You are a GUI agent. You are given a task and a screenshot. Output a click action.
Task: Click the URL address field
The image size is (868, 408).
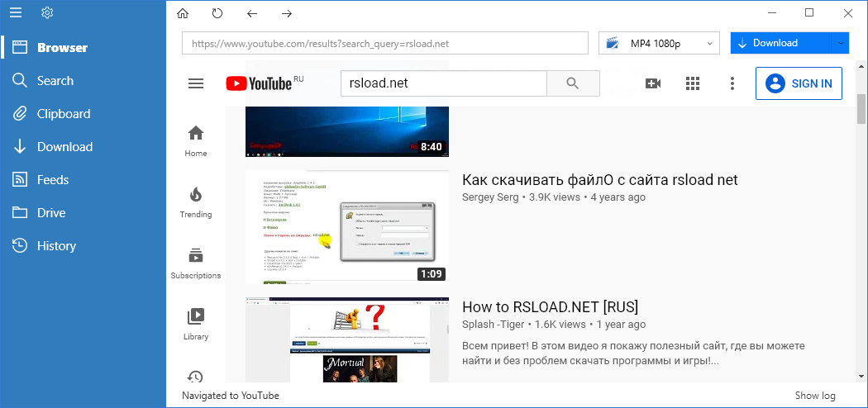click(x=385, y=43)
